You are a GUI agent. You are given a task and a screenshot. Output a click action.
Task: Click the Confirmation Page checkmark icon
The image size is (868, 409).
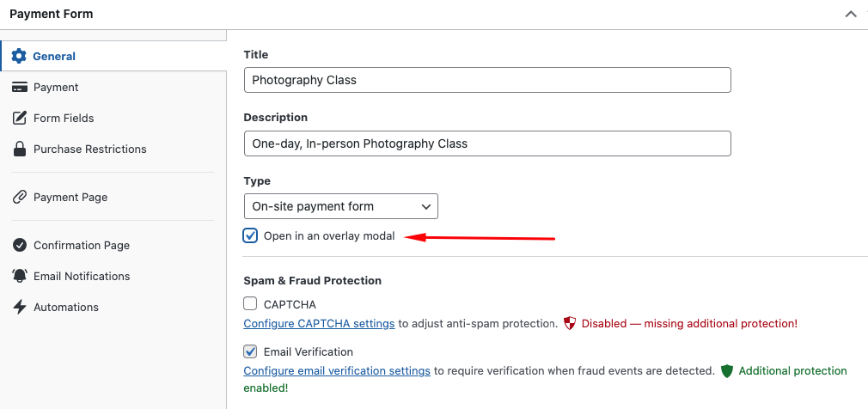pos(19,245)
